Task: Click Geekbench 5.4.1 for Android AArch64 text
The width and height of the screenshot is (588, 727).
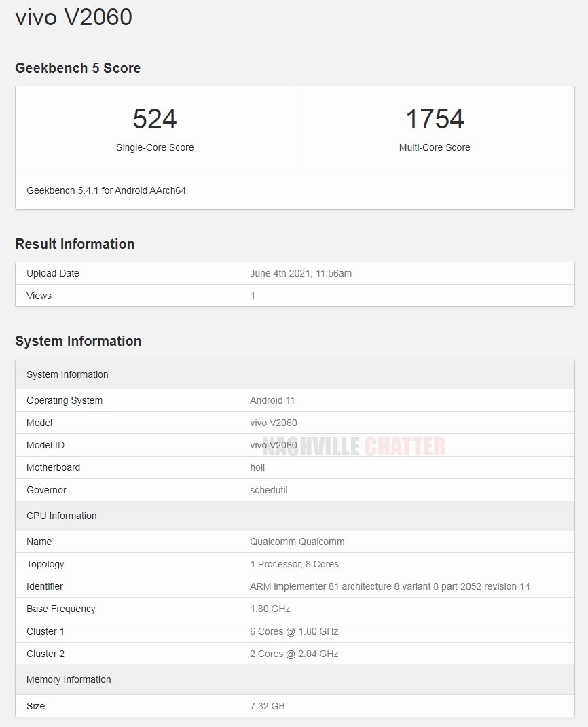Action: pos(106,190)
